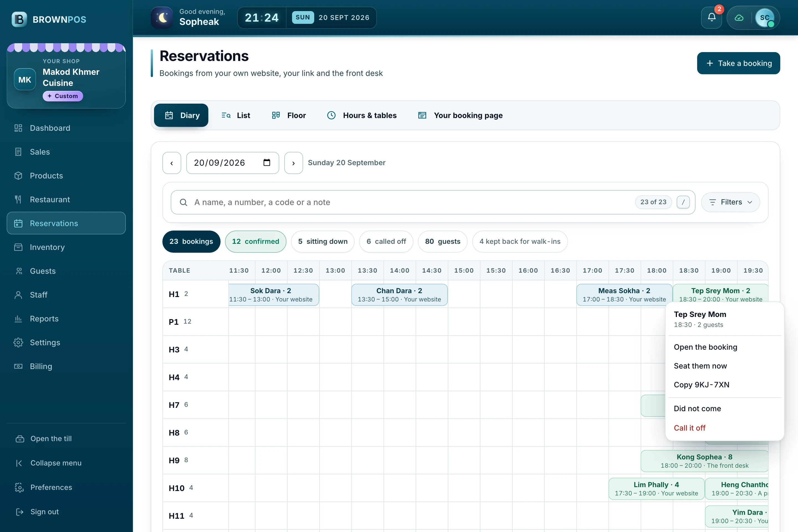Viewport: 798px width, 532px height.
Task: Click the moon greeting icon
Action: point(162,18)
